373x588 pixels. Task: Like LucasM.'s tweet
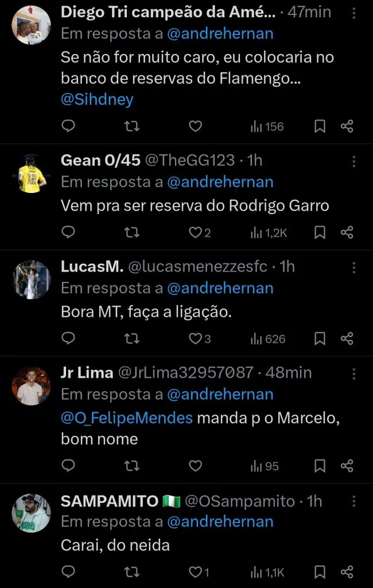tap(195, 339)
